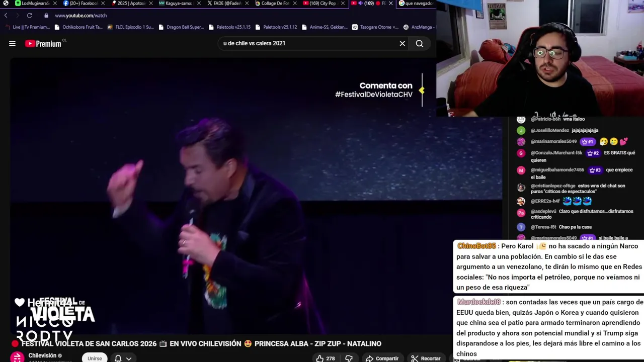The image size is (644, 362).
Task: Open the Chilevisión channel name link
Action: pyautogui.click(x=42, y=355)
